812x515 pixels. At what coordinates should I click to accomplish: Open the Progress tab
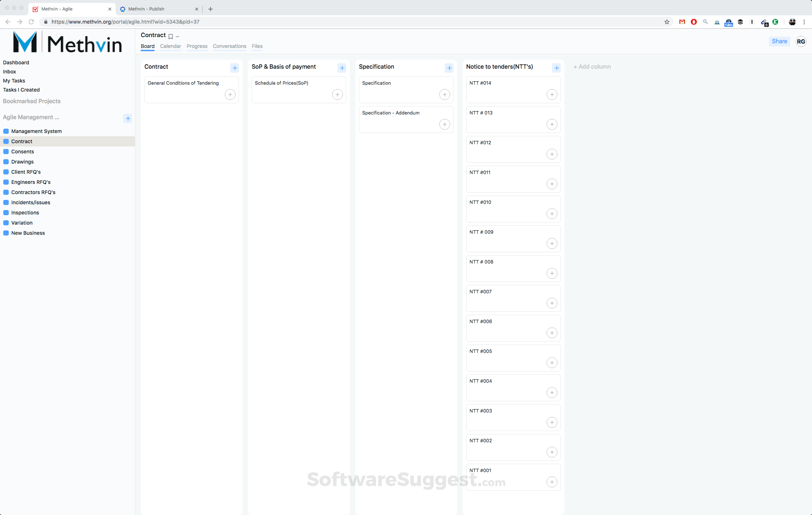coord(197,46)
